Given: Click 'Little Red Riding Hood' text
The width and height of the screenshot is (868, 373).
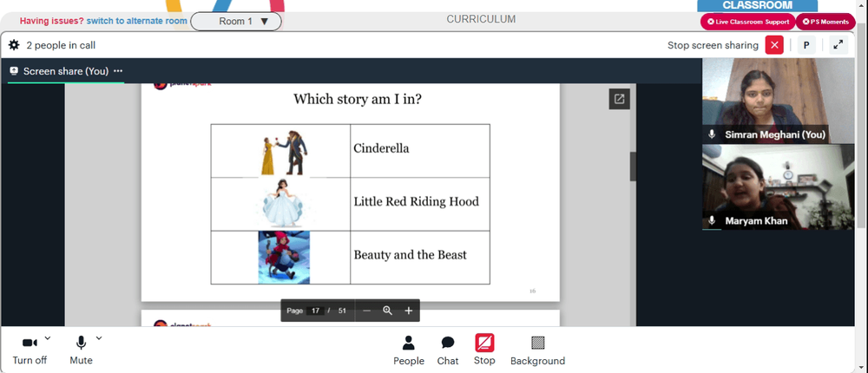Looking at the screenshot, I should (417, 201).
